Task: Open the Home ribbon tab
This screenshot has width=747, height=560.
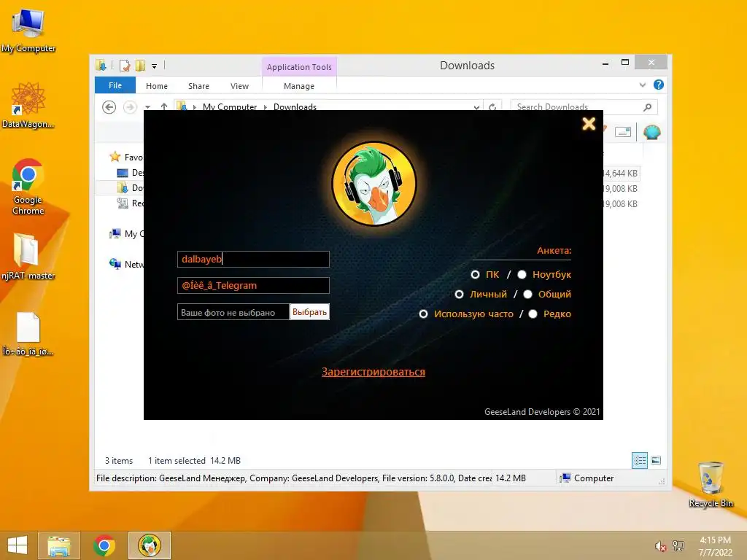Action: click(x=157, y=86)
